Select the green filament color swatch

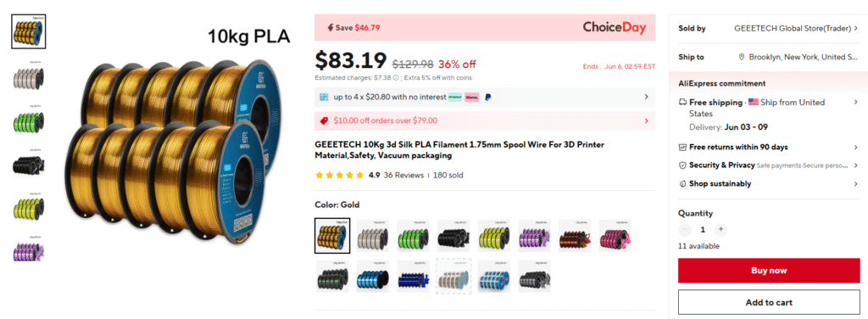click(x=414, y=235)
